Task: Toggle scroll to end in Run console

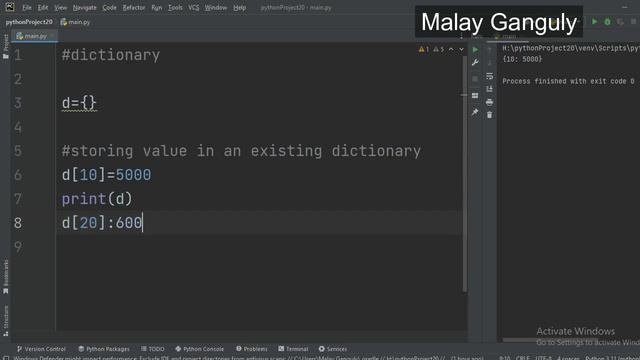Action: 489,89
